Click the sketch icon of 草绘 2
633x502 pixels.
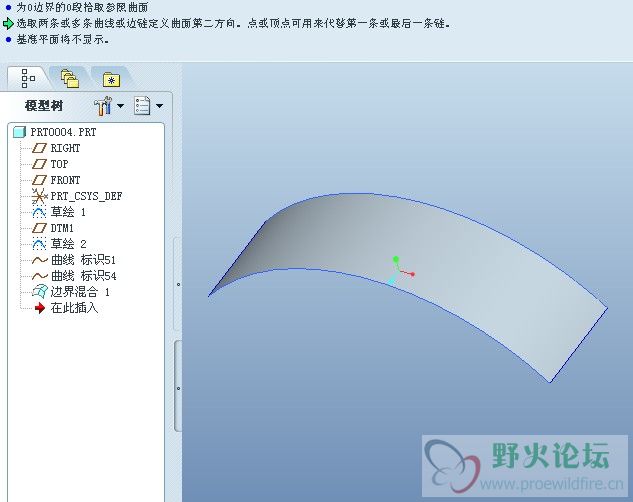point(39,244)
